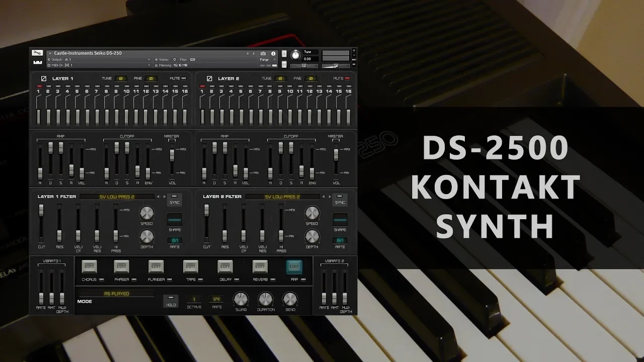Click the M icon near the level meters

tap(284, 63)
